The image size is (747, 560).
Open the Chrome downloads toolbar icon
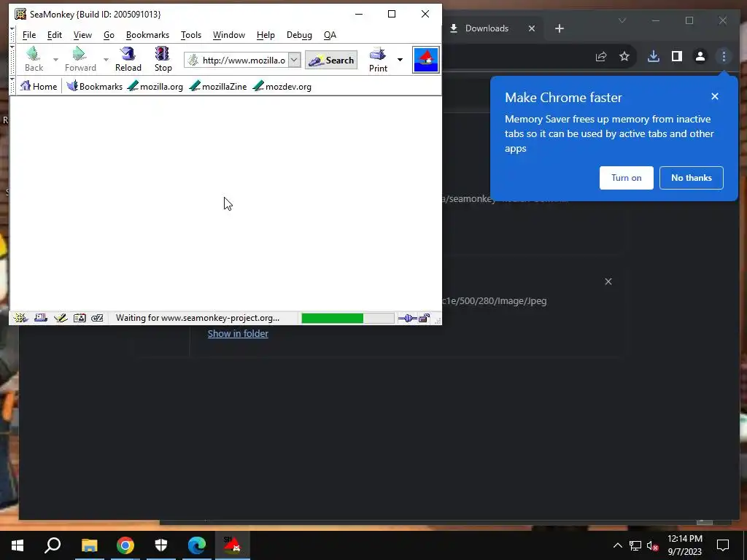(x=654, y=56)
